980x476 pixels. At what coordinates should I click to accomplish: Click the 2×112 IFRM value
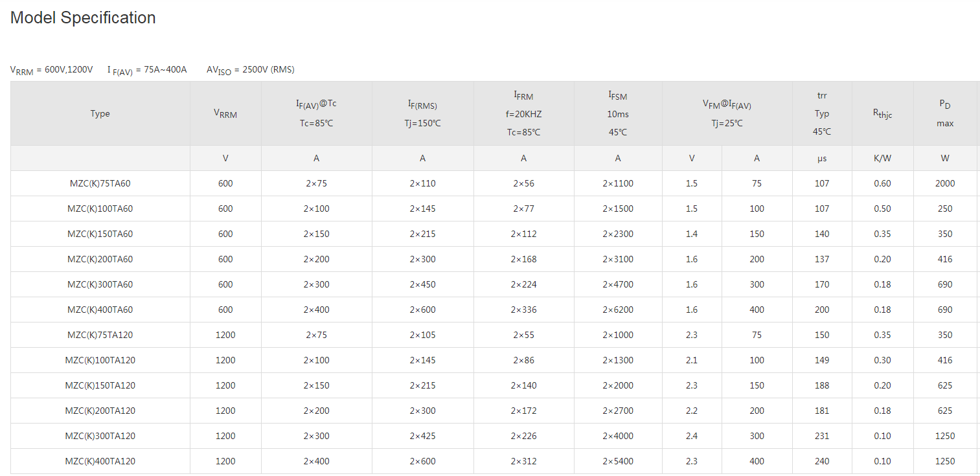coord(523,234)
